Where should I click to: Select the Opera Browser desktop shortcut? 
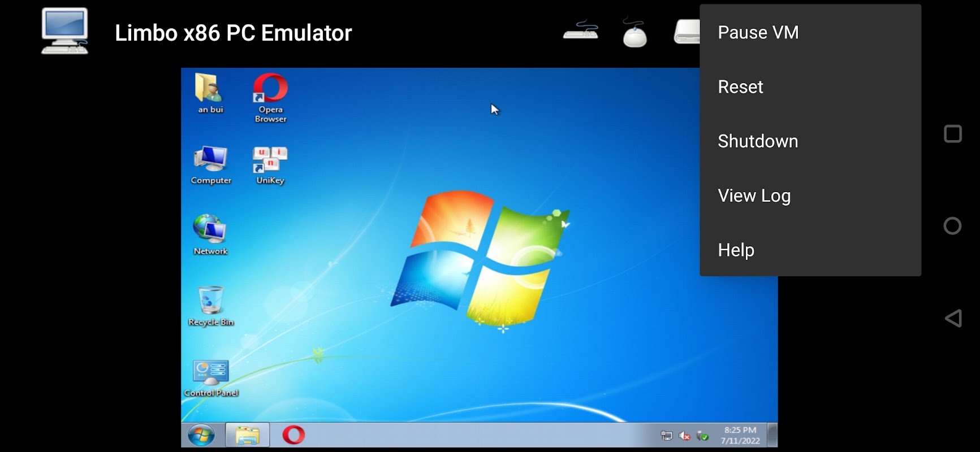tap(270, 98)
